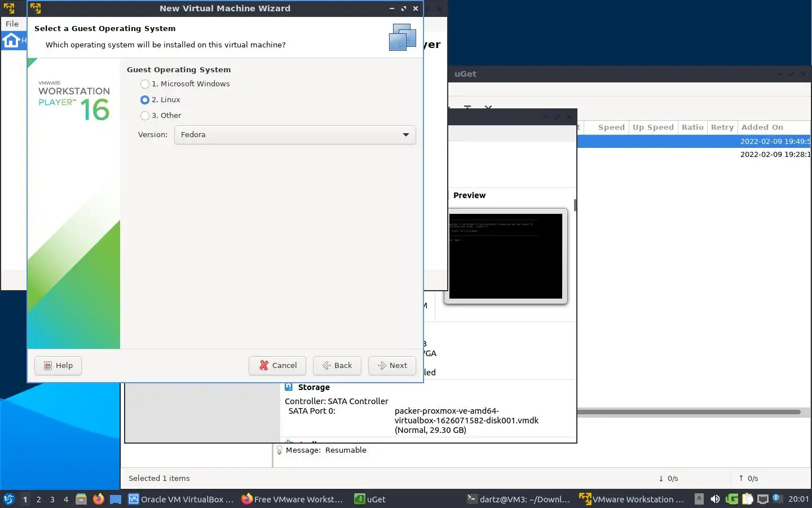The height and width of the screenshot is (508, 812).
Task: Click the Help button in the wizard
Action: 58,366
